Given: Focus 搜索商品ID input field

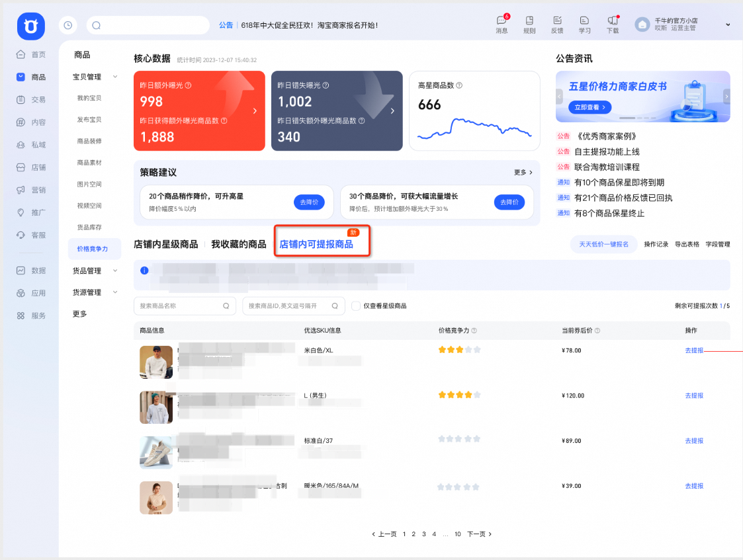Looking at the screenshot, I should coord(293,306).
